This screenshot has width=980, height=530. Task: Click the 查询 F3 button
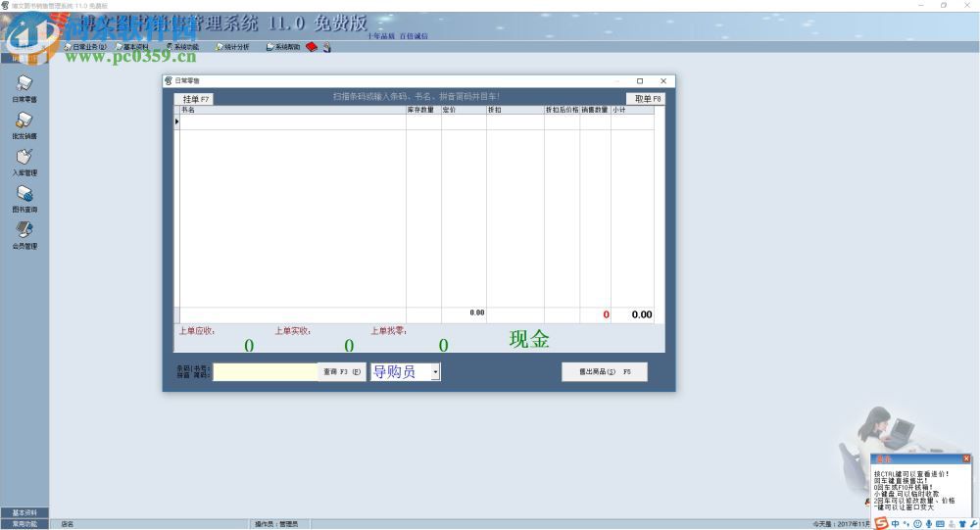pos(341,372)
